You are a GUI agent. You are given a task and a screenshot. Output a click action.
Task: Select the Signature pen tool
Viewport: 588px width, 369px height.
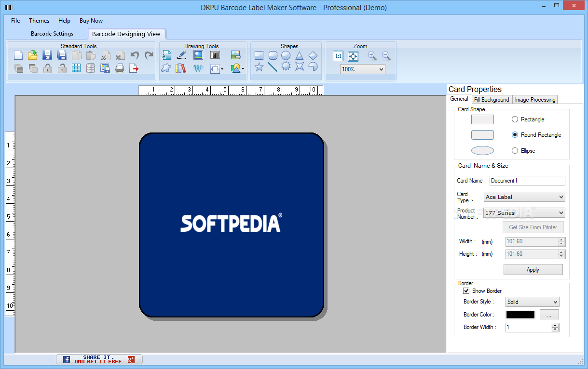click(181, 55)
